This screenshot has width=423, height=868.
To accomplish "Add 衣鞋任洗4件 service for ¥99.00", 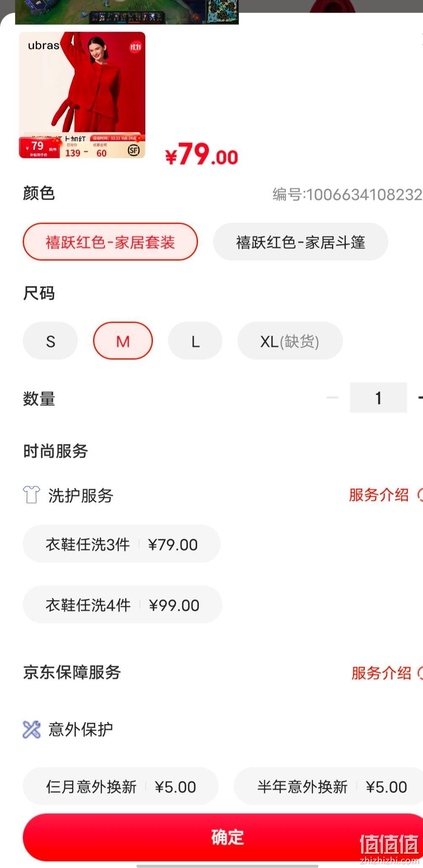I will click(x=123, y=605).
